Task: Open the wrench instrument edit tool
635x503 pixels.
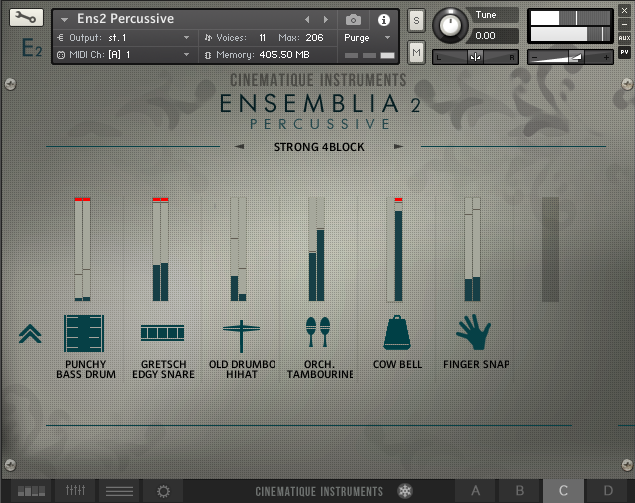Action: pos(26,18)
